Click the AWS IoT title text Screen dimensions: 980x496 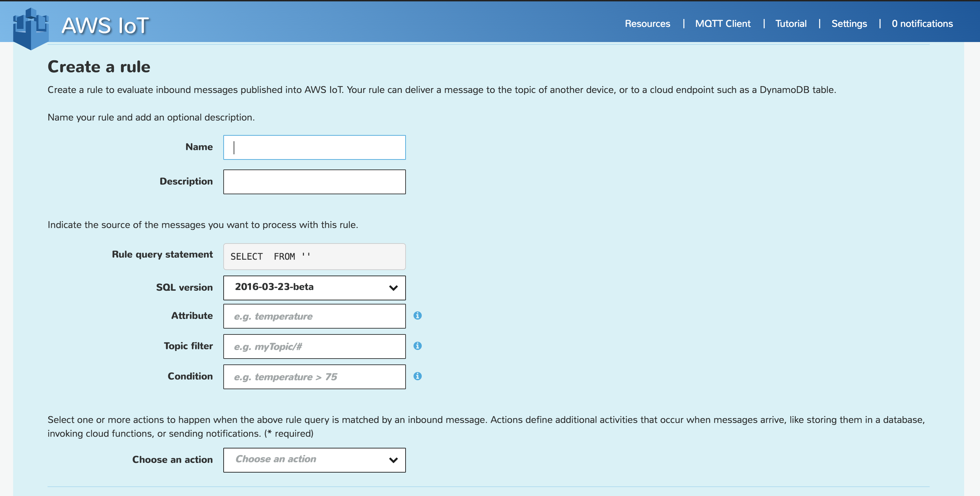point(105,26)
